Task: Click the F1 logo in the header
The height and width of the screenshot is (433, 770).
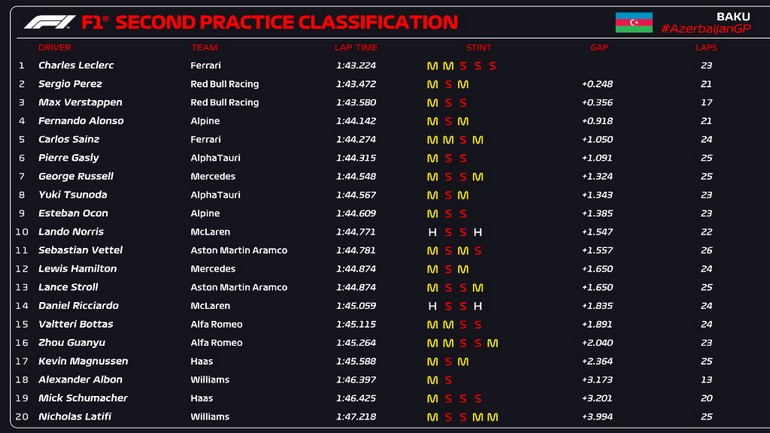Action: pyautogui.click(x=47, y=22)
